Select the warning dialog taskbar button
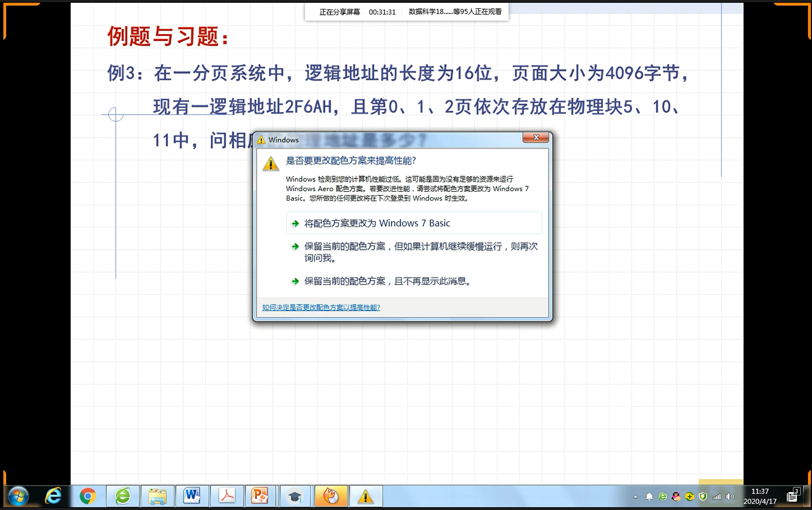Screen dimensions: 812x510 365,496
